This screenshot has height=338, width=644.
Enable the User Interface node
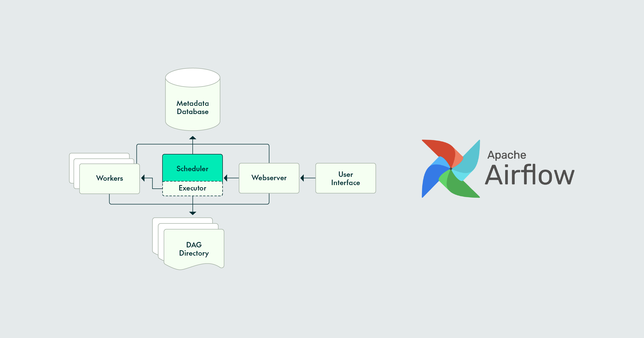click(x=345, y=178)
